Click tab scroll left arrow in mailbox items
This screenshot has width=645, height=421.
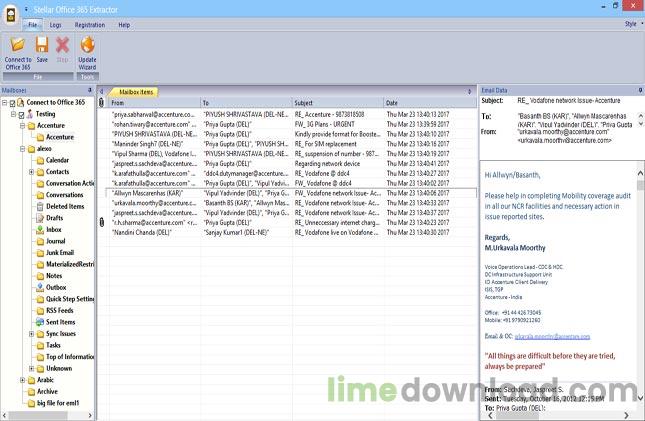102,92
